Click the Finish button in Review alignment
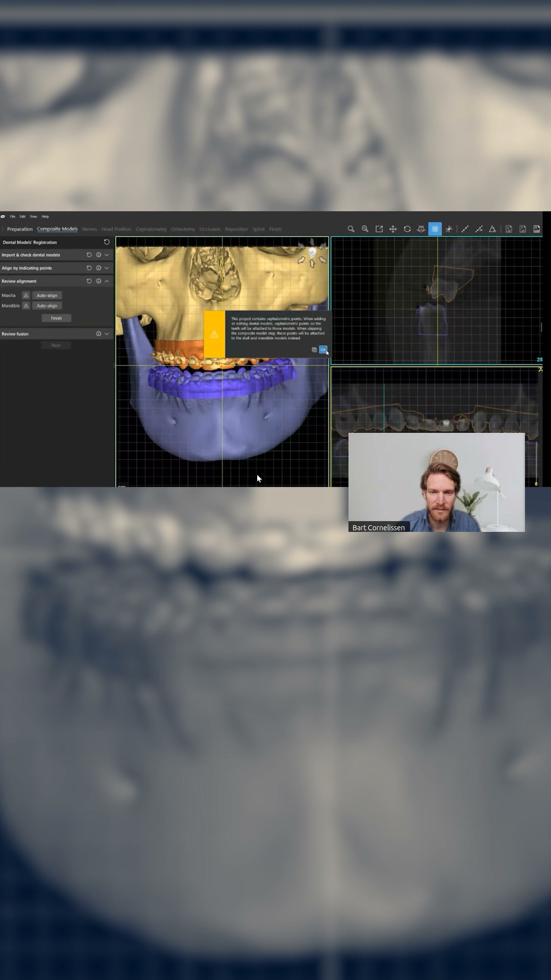The image size is (551, 980). [56, 318]
